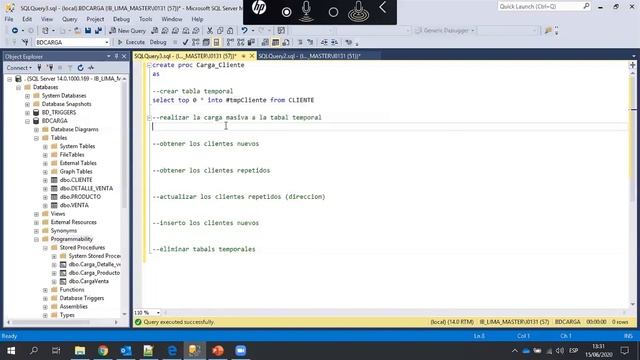The width and height of the screenshot is (640, 360).
Task: Click the navigate Back arrow icon
Action: point(15,31)
